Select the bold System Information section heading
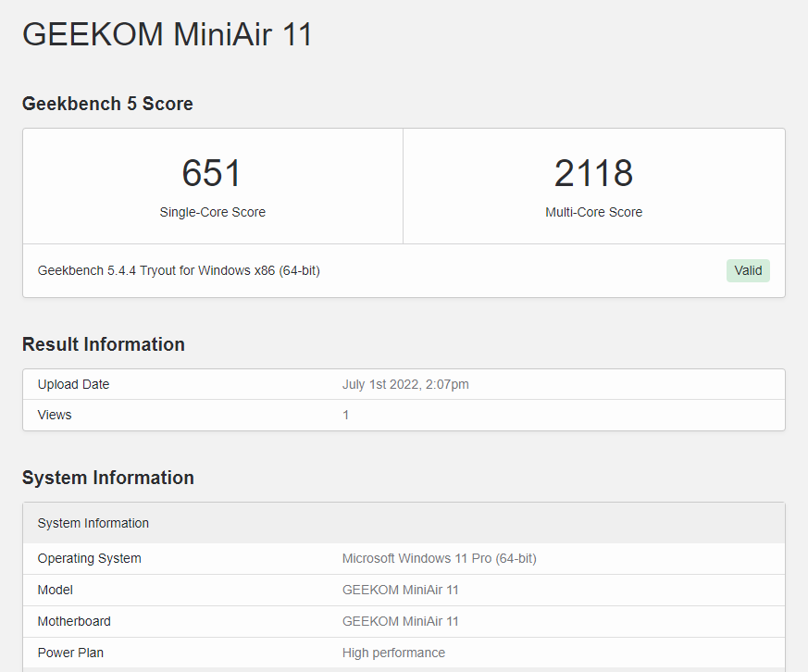 click(x=107, y=478)
